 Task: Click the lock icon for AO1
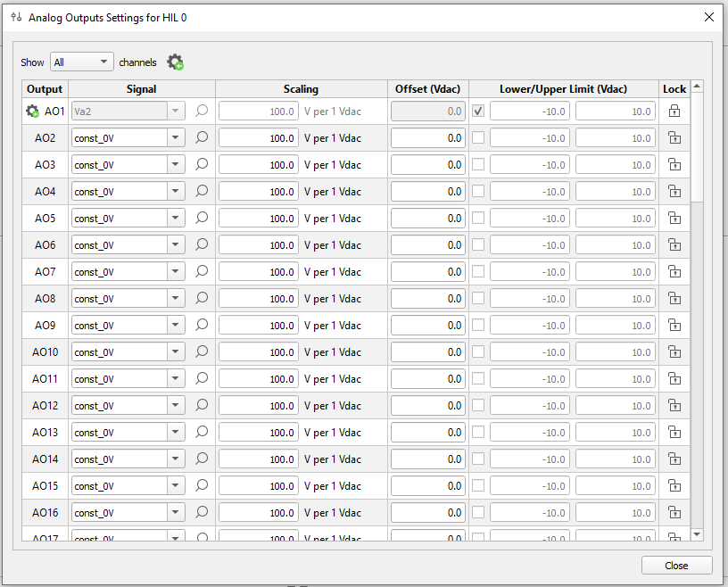[674, 112]
